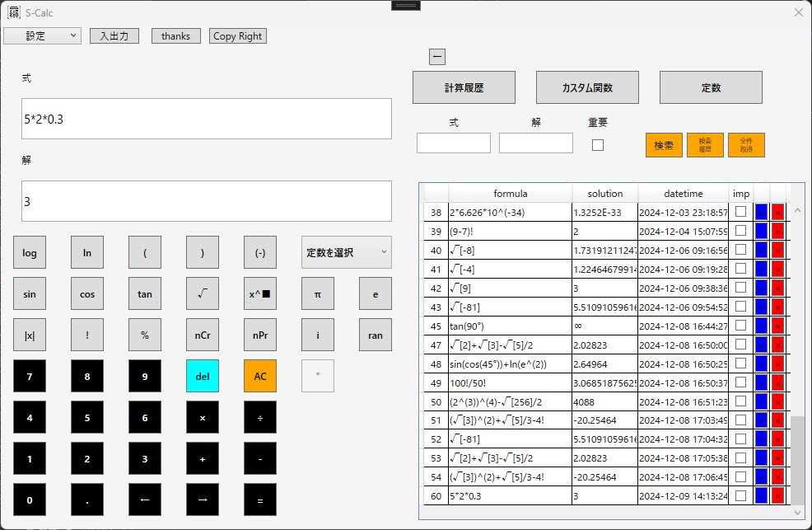812x530 pixels.
Task: Click the cyan del key
Action: coord(203,376)
